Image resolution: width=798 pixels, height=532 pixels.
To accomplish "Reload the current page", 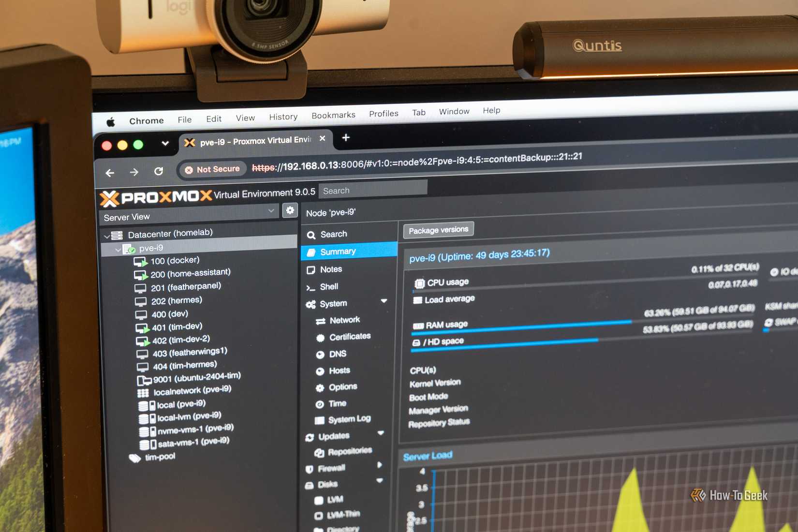I will (159, 171).
